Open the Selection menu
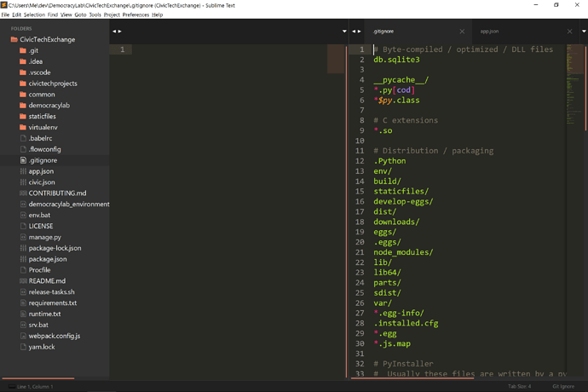 (34, 15)
